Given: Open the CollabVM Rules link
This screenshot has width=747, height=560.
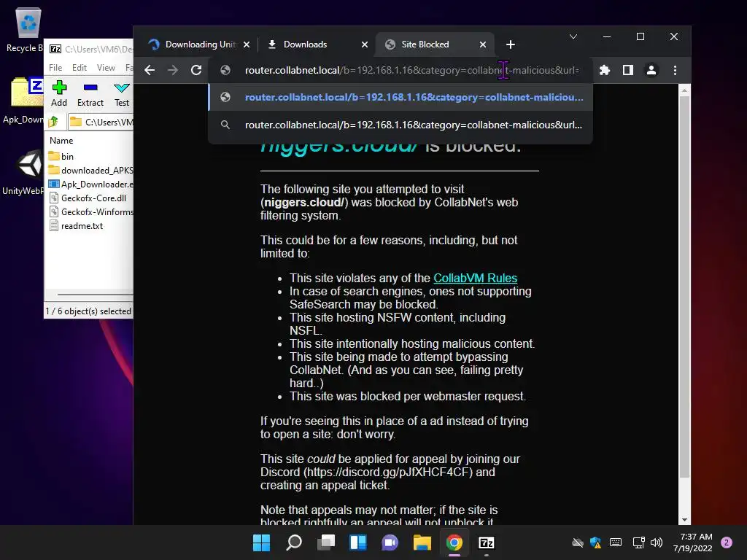Looking at the screenshot, I should 475,278.
